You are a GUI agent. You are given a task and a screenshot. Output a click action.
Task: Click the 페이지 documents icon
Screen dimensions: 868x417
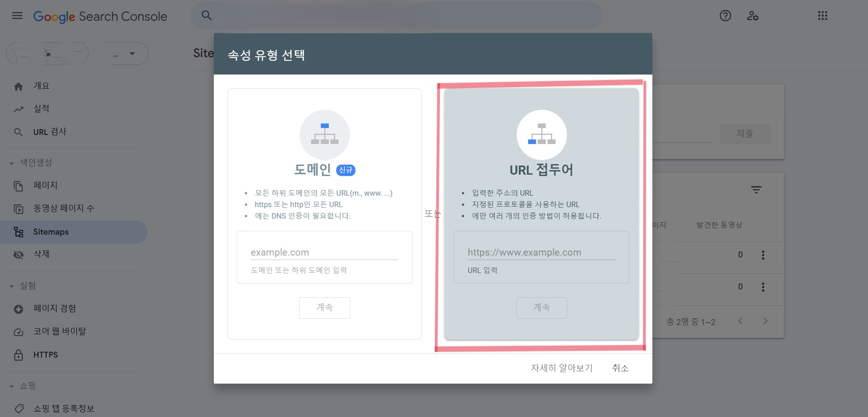point(18,186)
